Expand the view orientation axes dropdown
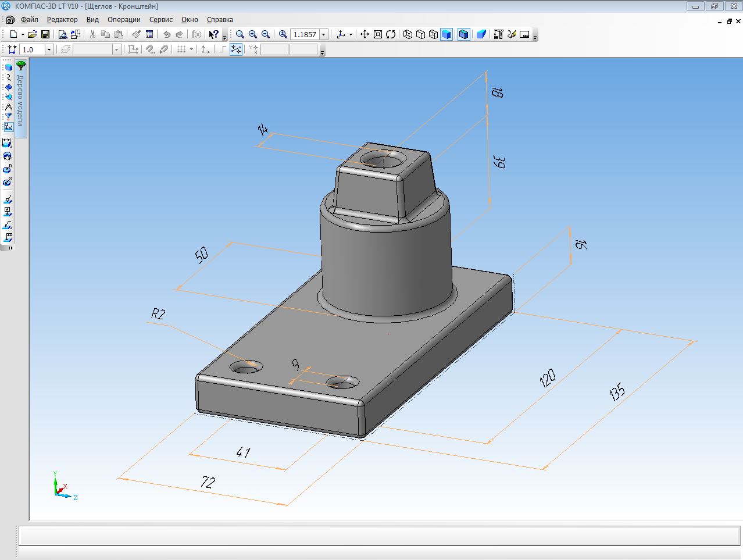 [351, 34]
